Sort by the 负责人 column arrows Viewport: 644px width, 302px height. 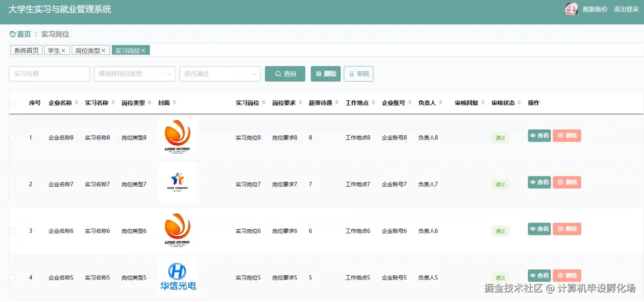pos(440,102)
